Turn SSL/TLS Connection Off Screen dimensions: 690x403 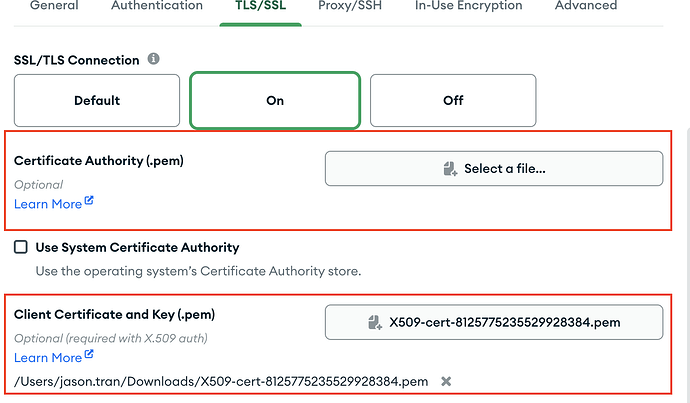coord(453,100)
